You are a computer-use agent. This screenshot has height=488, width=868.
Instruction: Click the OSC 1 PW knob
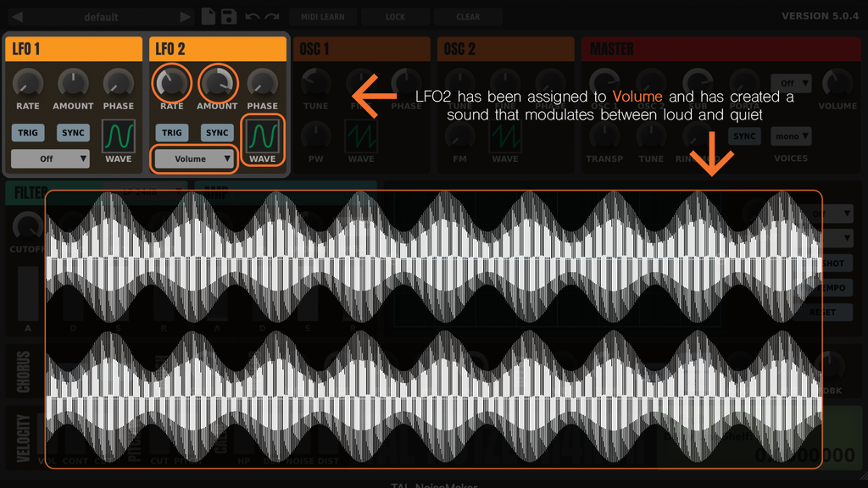click(x=315, y=136)
